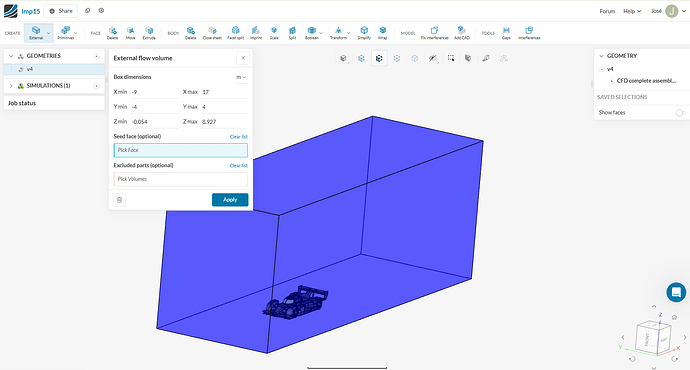Image resolution: width=690 pixels, height=370 pixels.
Task: Open the Transform dropdown arrow
Action: click(x=349, y=33)
